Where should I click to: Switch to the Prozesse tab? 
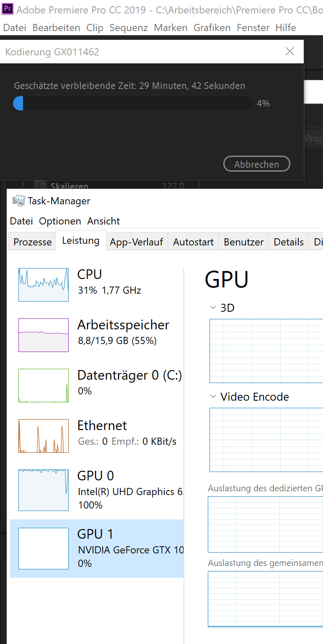pyautogui.click(x=32, y=242)
